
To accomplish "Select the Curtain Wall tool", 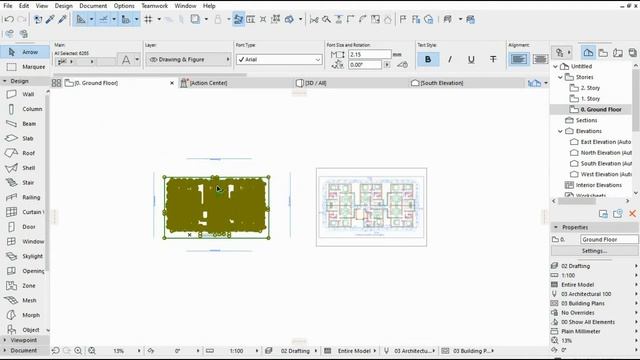I will 24,212.
